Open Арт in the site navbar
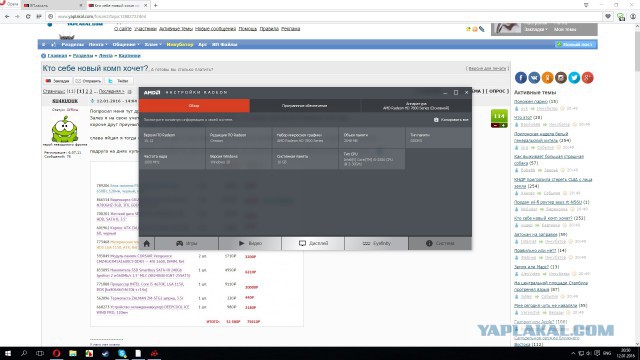640x360 pixels. click(x=202, y=44)
